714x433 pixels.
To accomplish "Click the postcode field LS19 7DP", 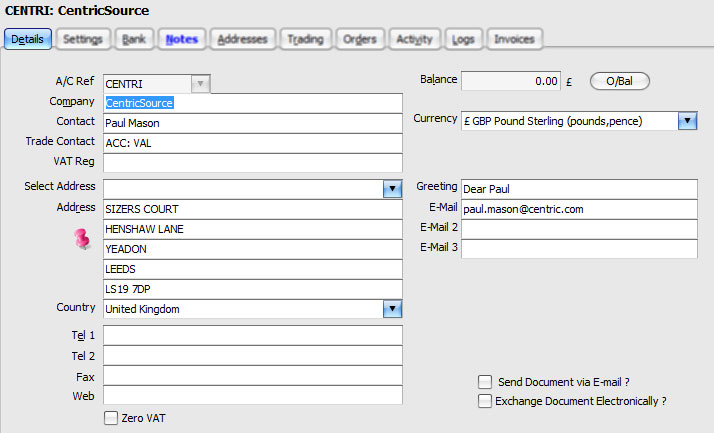I will pyautogui.click(x=253, y=289).
